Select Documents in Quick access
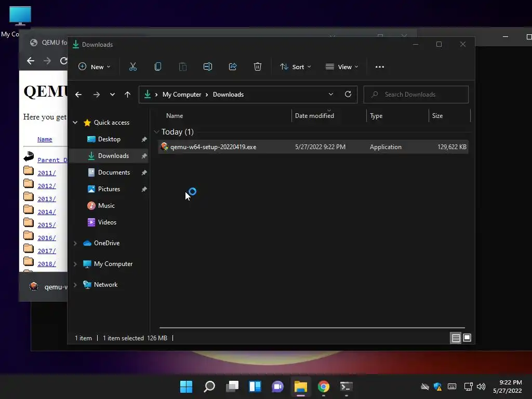 [x=109, y=172]
